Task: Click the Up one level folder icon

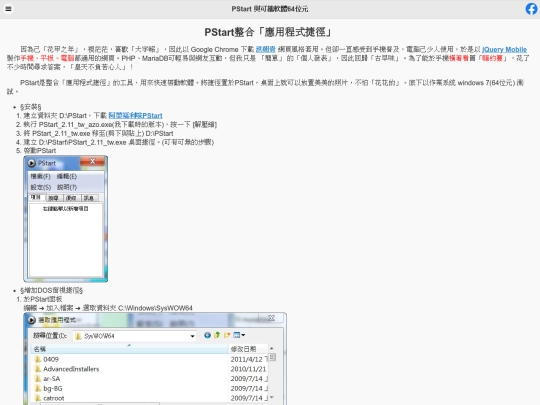Action: [x=217, y=335]
